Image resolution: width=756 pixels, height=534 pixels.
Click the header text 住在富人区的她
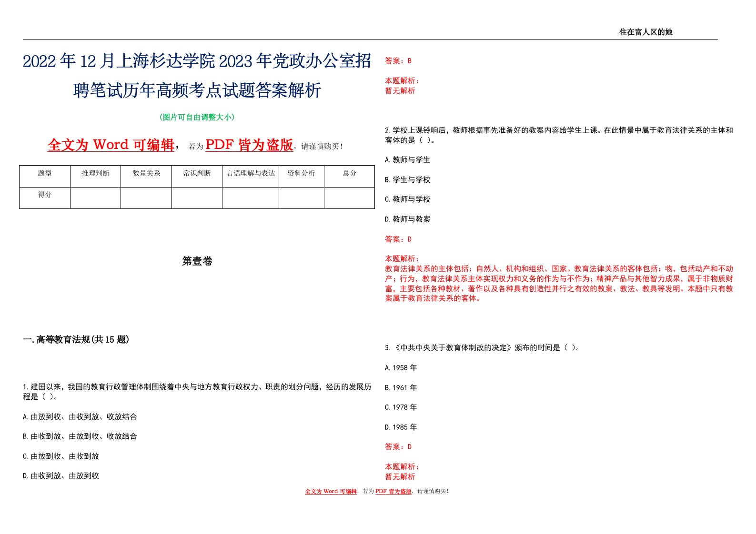coord(645,32)
